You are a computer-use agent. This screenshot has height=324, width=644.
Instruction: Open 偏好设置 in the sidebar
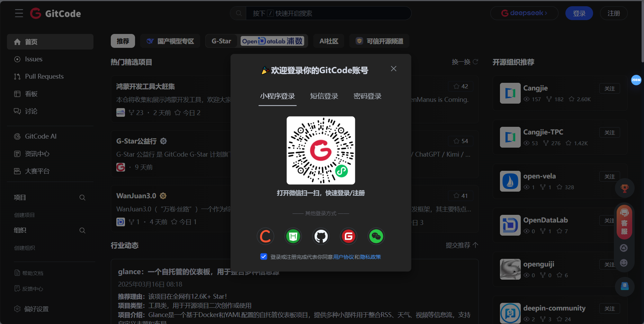(31, 309)
